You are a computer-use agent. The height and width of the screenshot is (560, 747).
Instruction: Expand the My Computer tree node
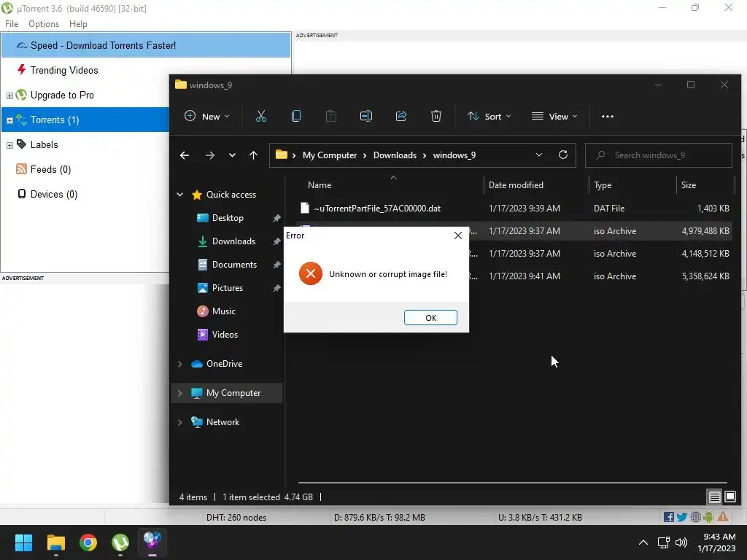point(180,393)
